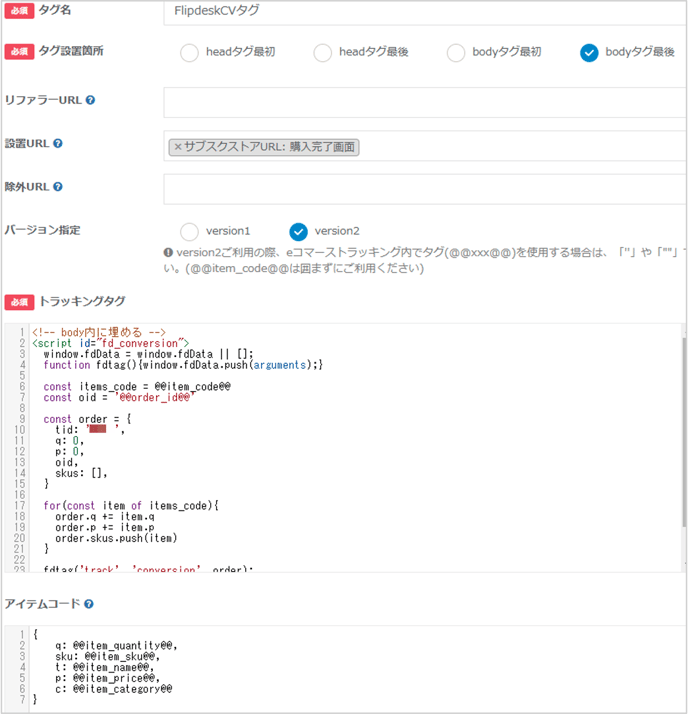Select the headタグ最後 radio button
Screen dimensions: 688x714
pos(322,53)
